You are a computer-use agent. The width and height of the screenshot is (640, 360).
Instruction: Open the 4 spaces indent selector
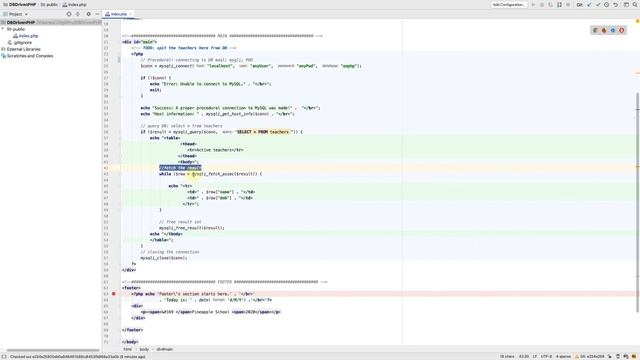pos(563,357)
